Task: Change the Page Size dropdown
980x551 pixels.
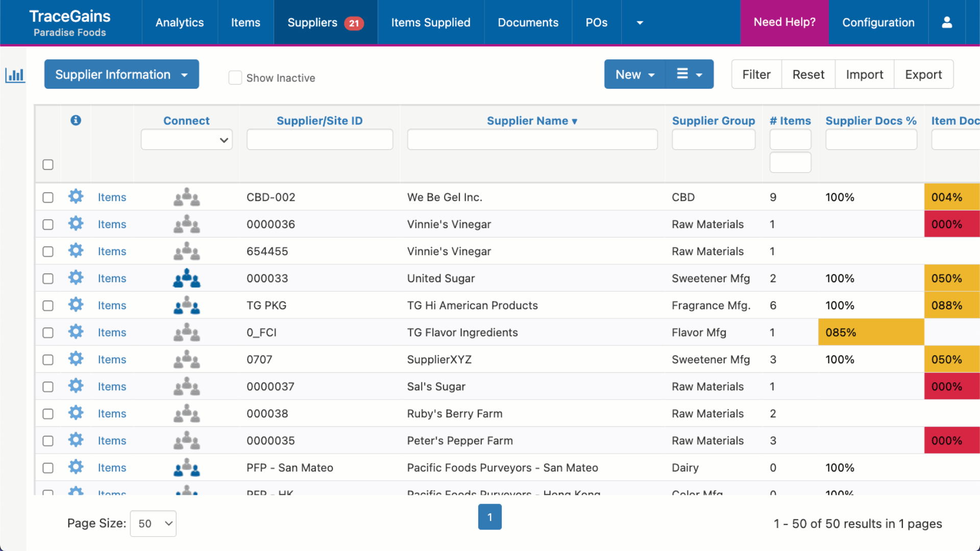Action: [153, 523]
